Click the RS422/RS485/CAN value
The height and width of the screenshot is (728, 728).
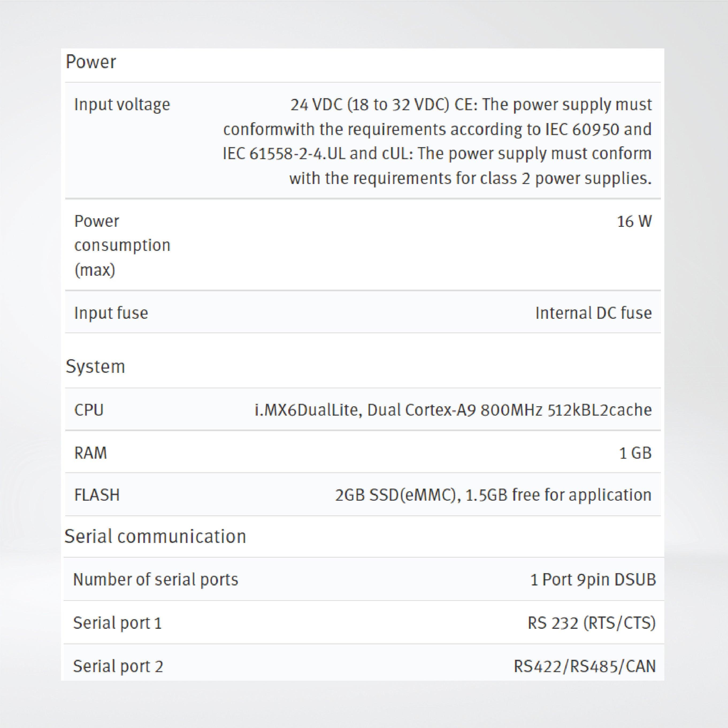tap(584, 666)
